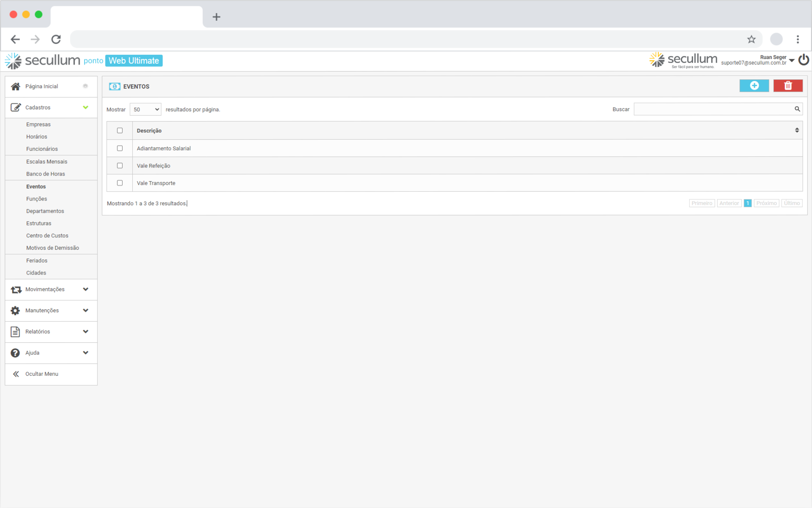
Task: Click the search magnifier icon
Action: tap(797, 109)
